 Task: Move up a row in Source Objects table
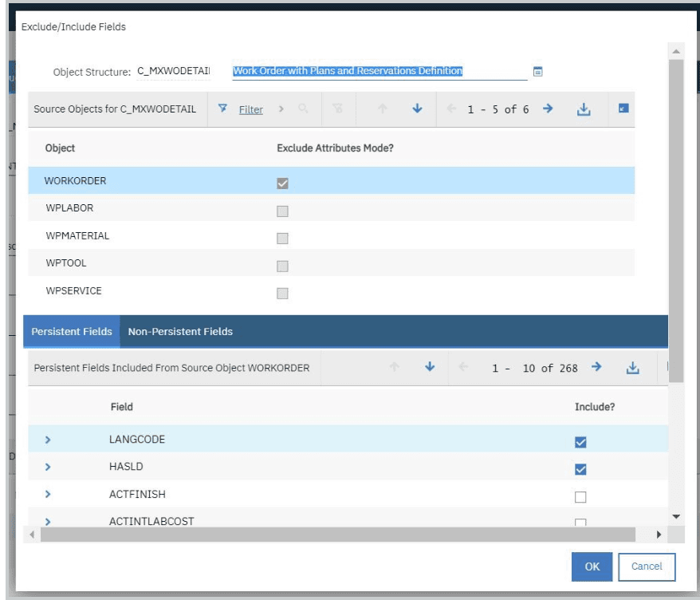point(383,109)
